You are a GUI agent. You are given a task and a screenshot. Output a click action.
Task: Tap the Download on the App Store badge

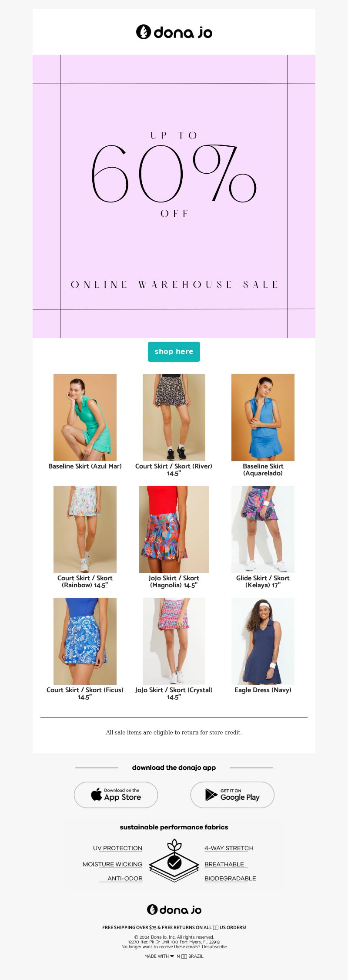(116, 795)
